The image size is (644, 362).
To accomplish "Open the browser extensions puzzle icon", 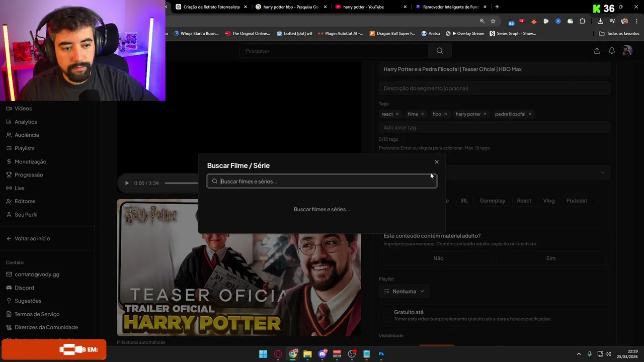I will 583,21.
